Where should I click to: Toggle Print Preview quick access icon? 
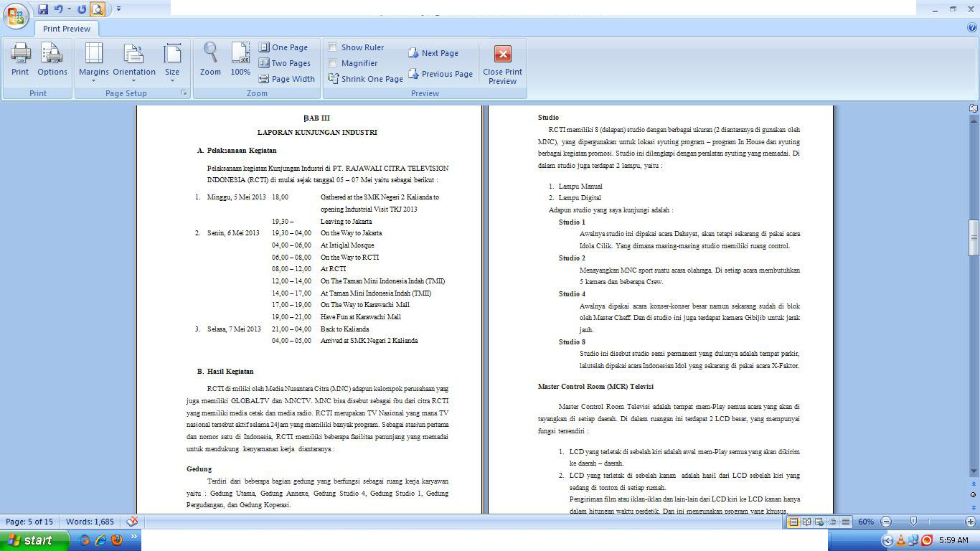(x=98, y=9)
